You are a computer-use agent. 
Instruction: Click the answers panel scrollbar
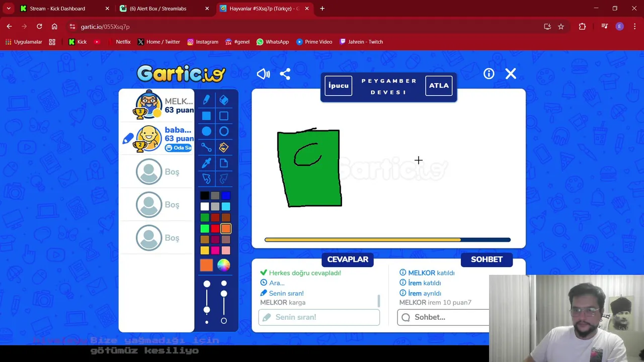pyautogui.click(x=379, y=301)
